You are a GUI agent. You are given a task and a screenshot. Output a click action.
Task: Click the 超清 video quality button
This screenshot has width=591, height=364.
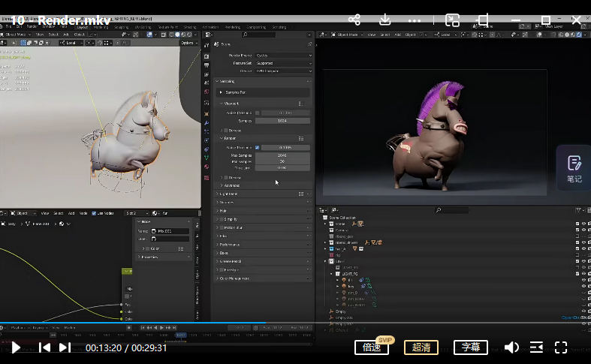(x=421, y=347)
